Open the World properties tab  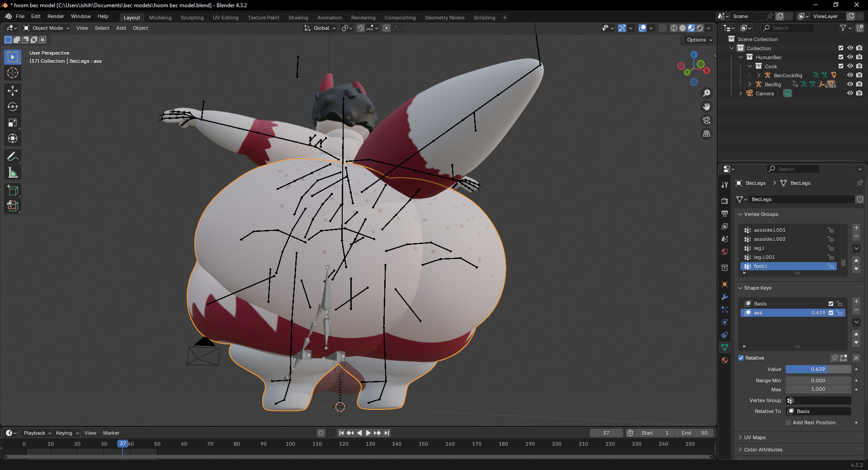click(x=725, y=252)
